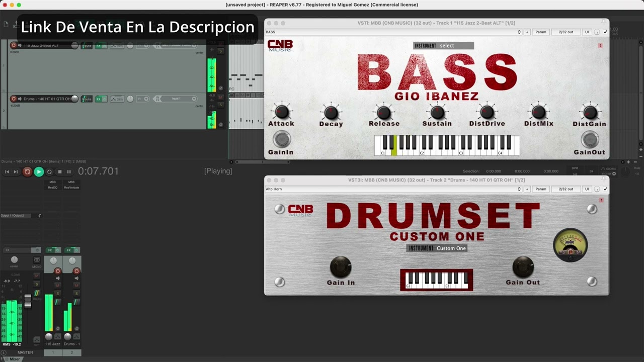644x362 pixels.
Task: Open Input 1 dropdown on Drums track
Action: coord(176,99)
